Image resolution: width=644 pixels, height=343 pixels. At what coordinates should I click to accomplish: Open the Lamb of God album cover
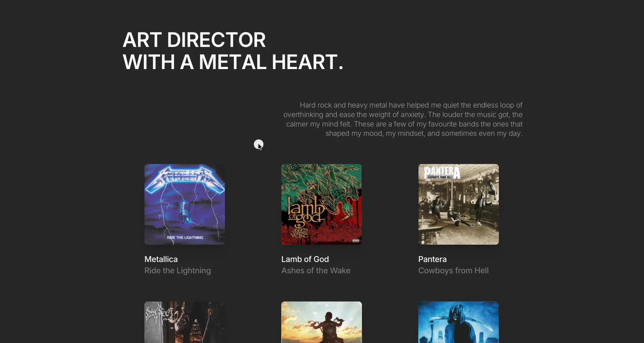321,204
